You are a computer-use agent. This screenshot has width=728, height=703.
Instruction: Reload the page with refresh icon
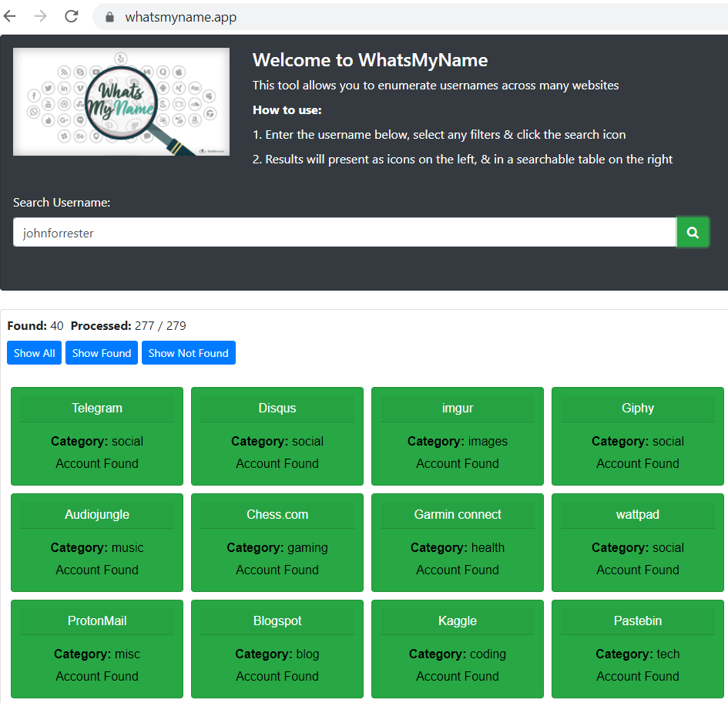[72, 16]
